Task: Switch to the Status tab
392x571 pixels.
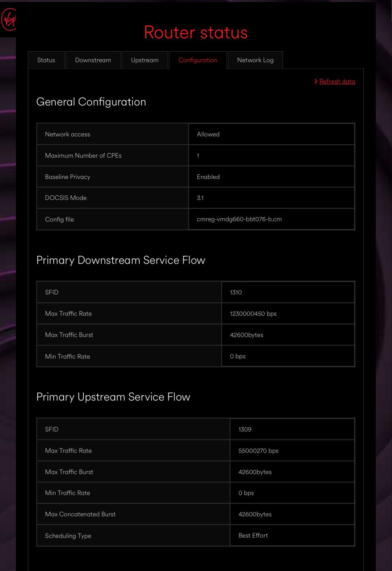Action: point(46,60)
